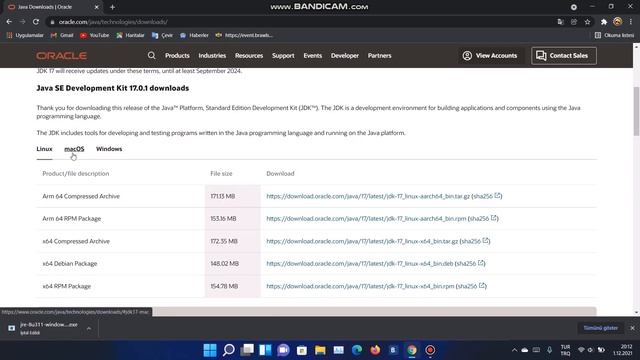Switch to the Windows tab

click(x=109, y=149)
